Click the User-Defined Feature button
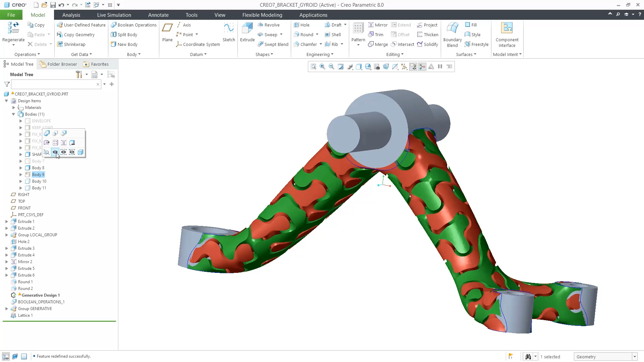644x362 pixels. (x=81, y=25)
